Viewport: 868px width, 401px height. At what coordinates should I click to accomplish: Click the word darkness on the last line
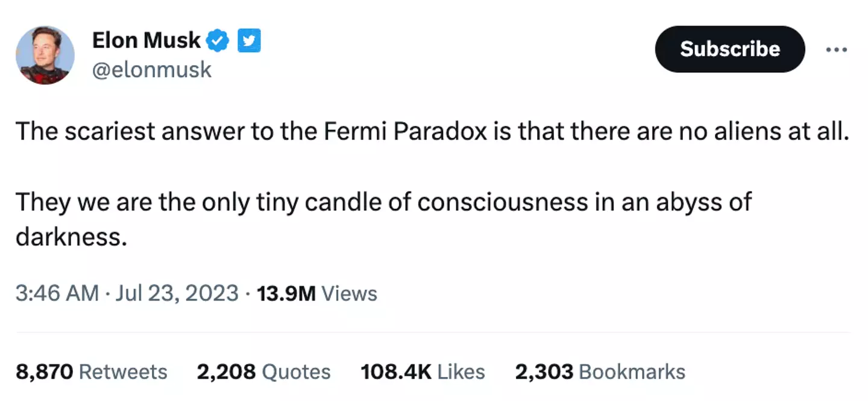71,237
